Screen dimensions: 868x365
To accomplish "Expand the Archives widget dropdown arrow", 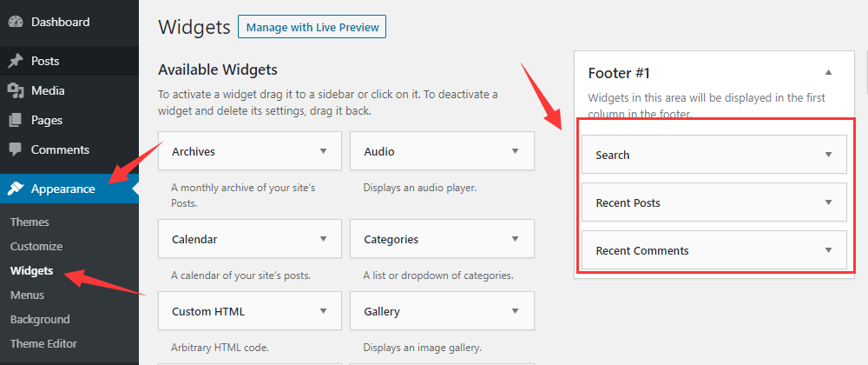I will pos(323,150).
